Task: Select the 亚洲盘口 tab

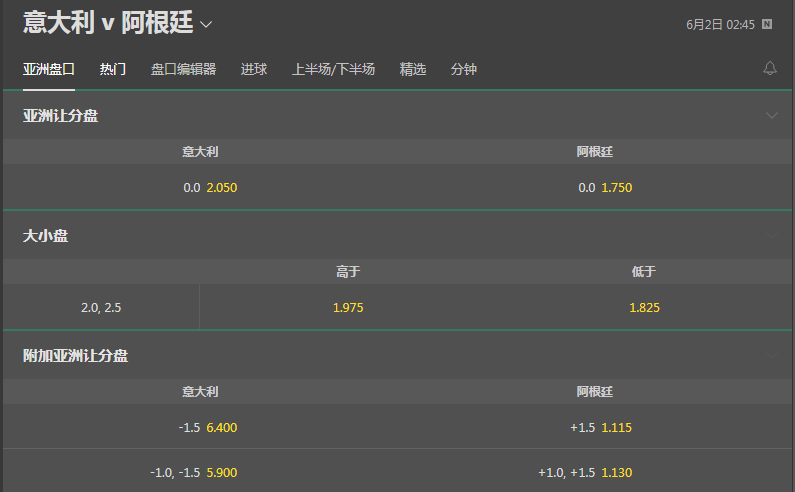Action: pyautogui.click(x=49, y=69)
